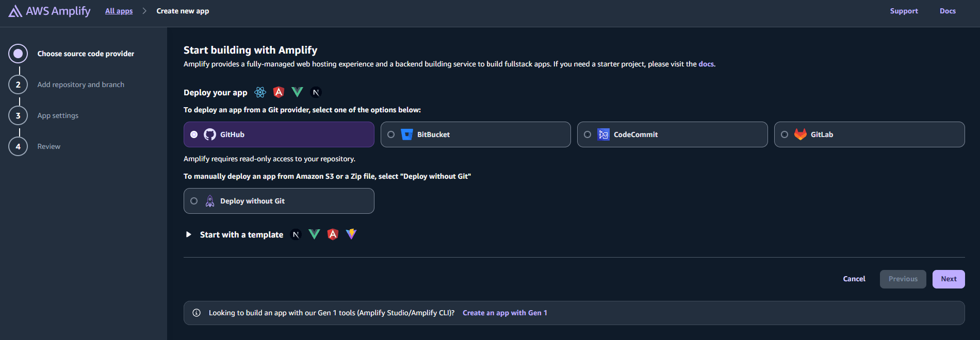Screen dimensions: 980x340
Task: Click the React icon beside Deploy your app
Action: 260,92
